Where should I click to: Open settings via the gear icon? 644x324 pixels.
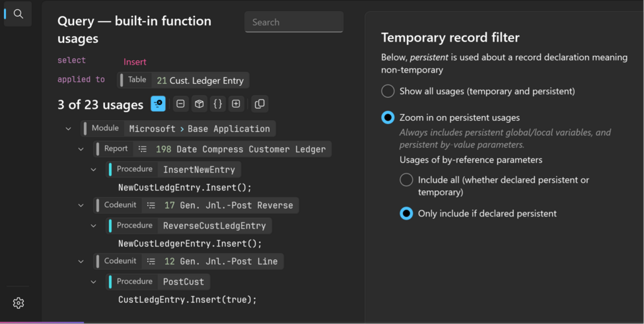pyautogui.click(x=18, y=303)
